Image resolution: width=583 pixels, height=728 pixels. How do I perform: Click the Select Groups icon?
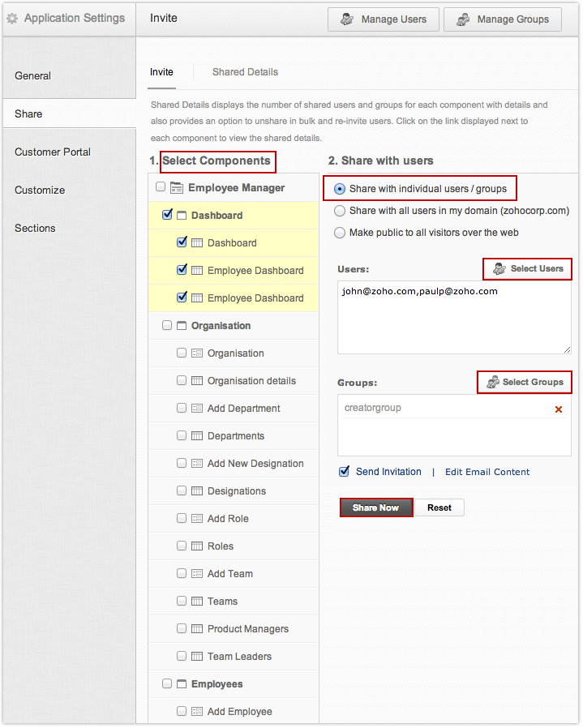492,383
